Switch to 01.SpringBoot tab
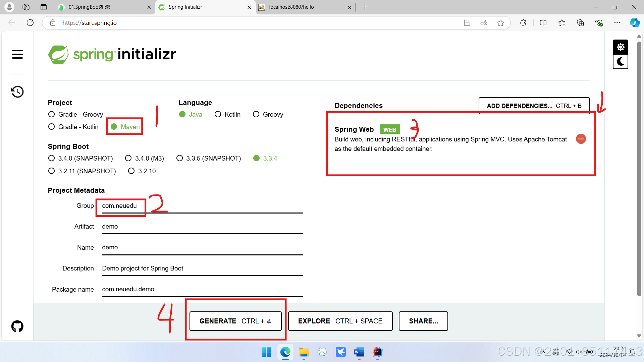644x362 pixels. (105, 7)
